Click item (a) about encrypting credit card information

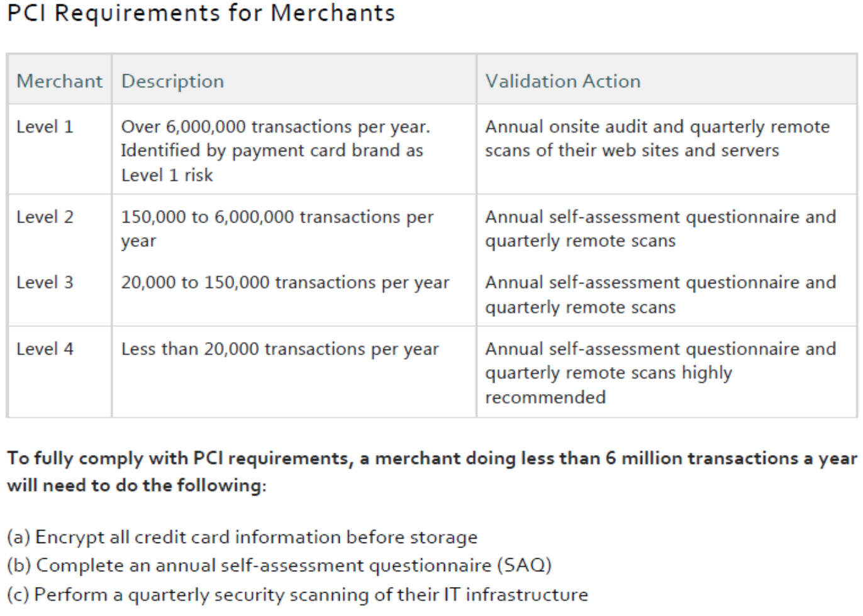pyautogui.click(x=242, y=537)
